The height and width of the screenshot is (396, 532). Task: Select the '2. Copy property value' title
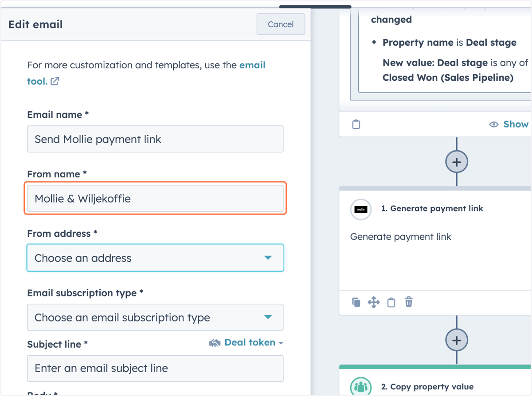[427, 387]
